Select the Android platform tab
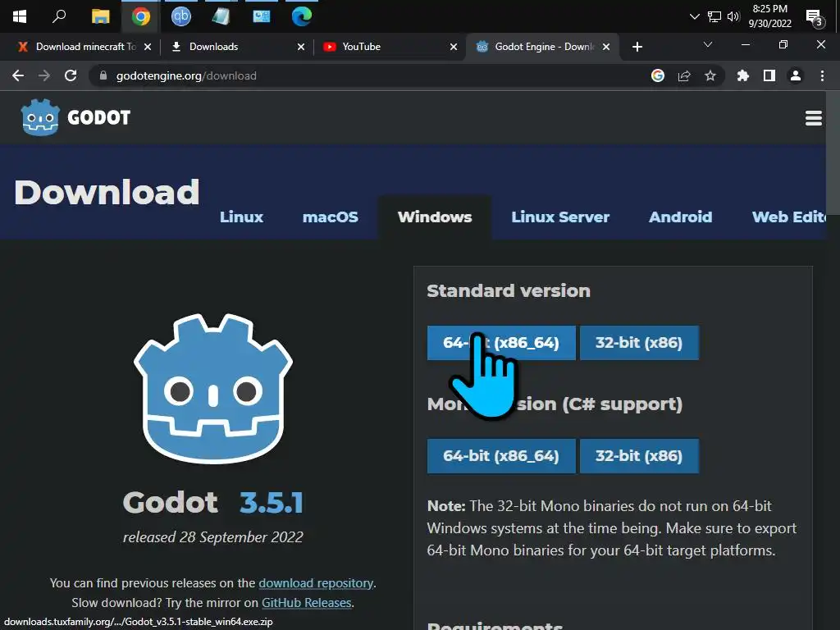 pos(680,217)
